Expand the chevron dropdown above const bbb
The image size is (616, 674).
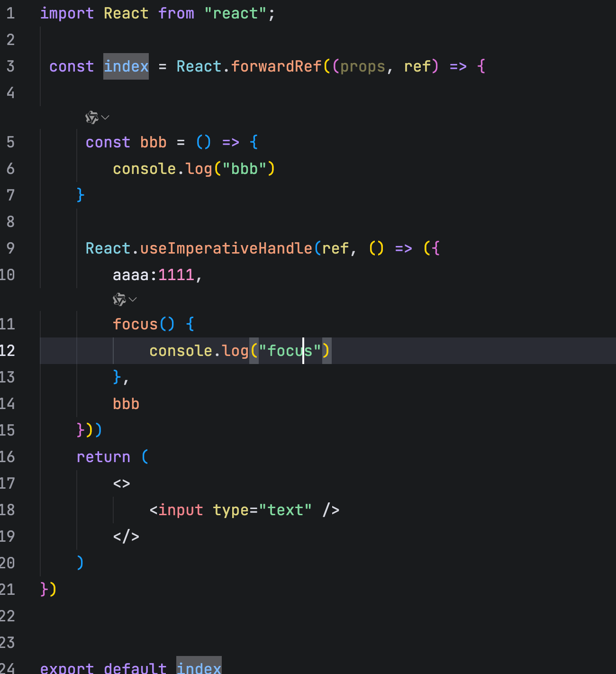pos(106,117)
